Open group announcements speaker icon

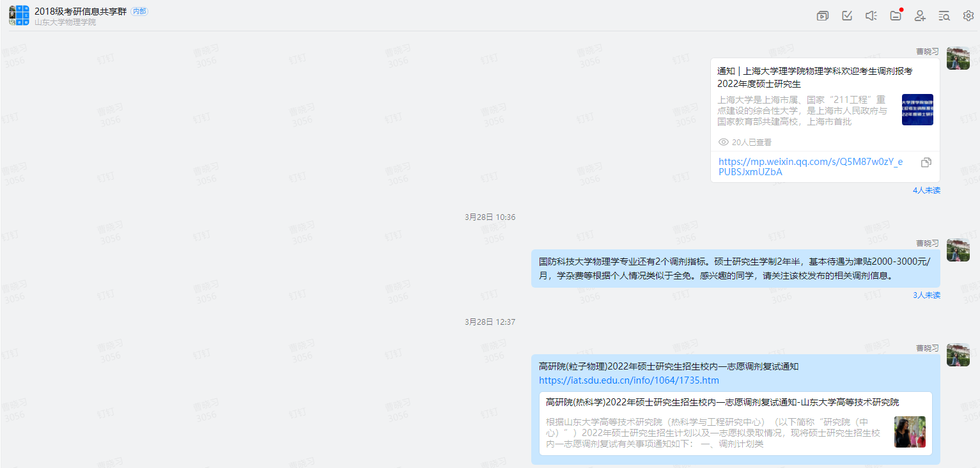[871, 16]
